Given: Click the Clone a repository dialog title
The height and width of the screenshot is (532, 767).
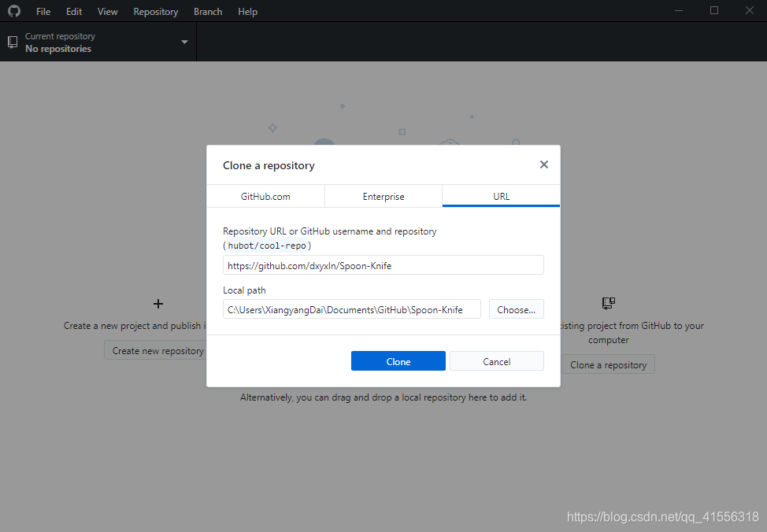Looking at the screenshot, I should pyautogui.click(x=269, y=165).
